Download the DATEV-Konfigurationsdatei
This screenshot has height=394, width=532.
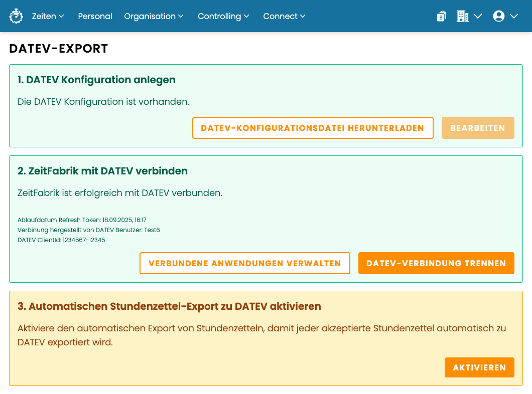point(313,128)
